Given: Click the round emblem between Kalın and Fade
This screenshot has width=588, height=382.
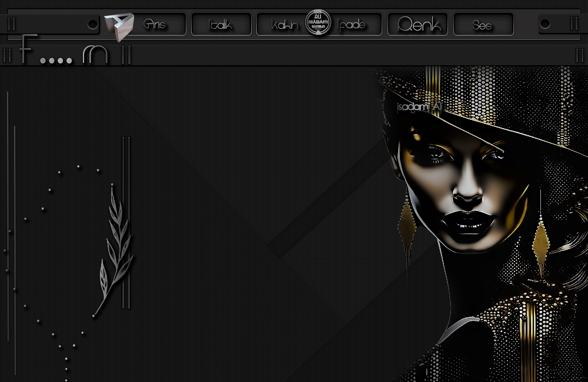Looking at the screenshot, I should point(318,22).
